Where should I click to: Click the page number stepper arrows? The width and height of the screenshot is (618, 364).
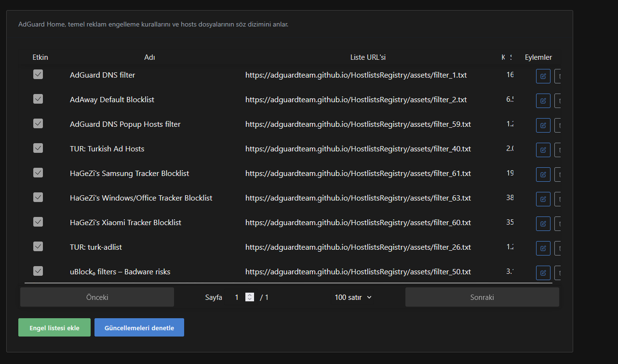coord(250,297)
